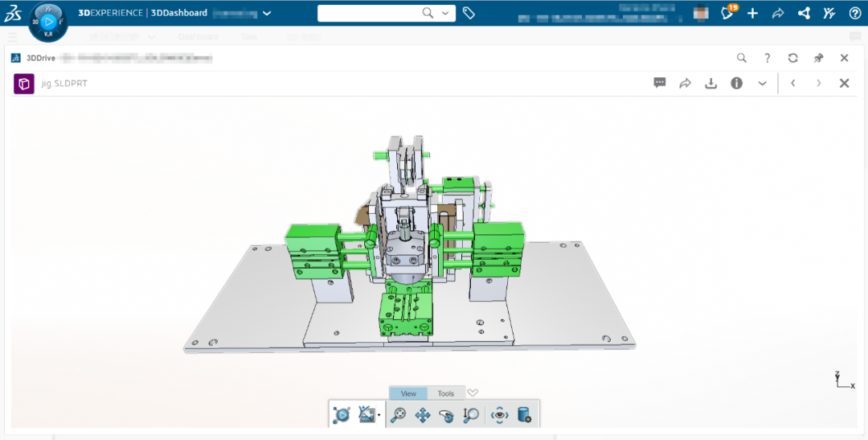The height and width of the screenshot is (440, 868).
Task: Open the comments bubble for jig.SLDPRT
Action: 660,83
